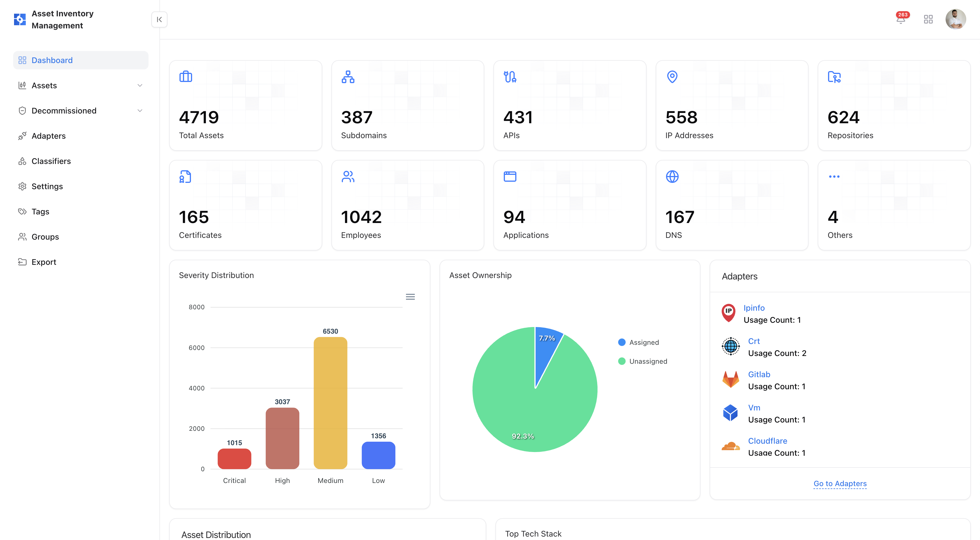The width and height of the screenshot is (980, 540).
Task: Click the Go to Adapters link
Action: [840, 483]
